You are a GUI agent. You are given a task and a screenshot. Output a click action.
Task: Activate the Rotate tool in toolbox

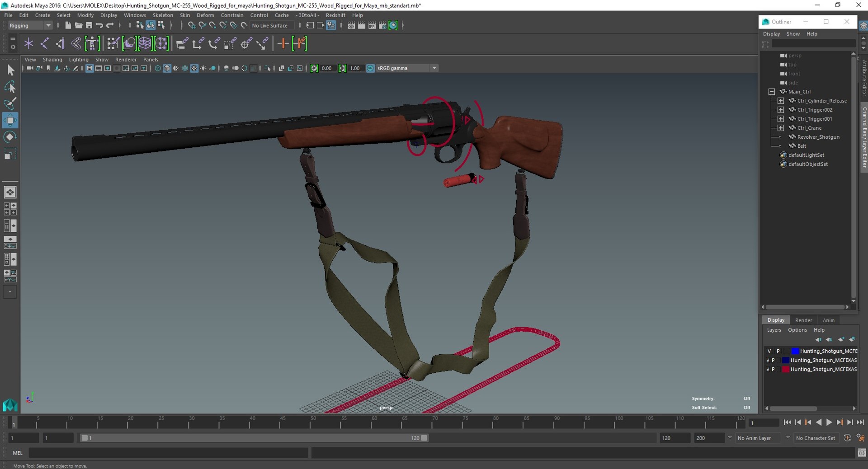(x=10, y=137)
